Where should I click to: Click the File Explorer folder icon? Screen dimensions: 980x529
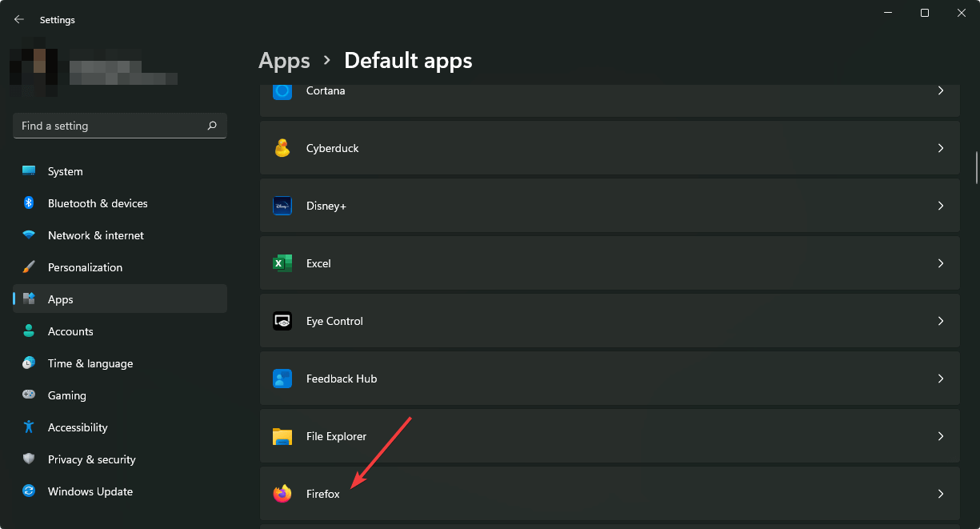coord(282,436)
